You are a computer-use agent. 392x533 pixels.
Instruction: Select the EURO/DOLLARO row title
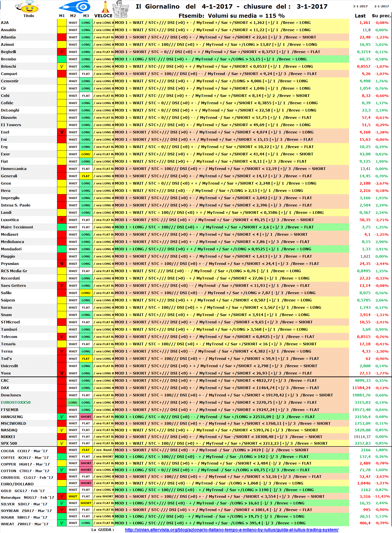point(17,484)
